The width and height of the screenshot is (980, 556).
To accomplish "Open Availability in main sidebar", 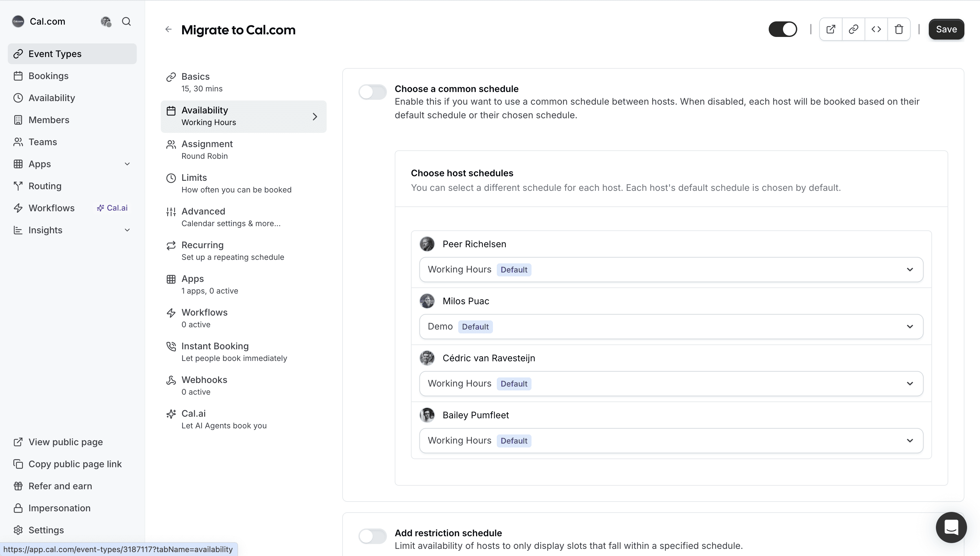I will click(72, 98).
